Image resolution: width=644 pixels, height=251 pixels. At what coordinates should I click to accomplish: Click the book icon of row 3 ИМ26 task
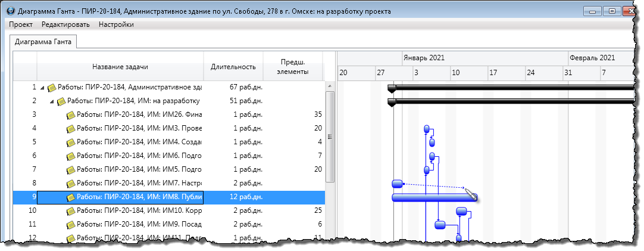[71, 114]
